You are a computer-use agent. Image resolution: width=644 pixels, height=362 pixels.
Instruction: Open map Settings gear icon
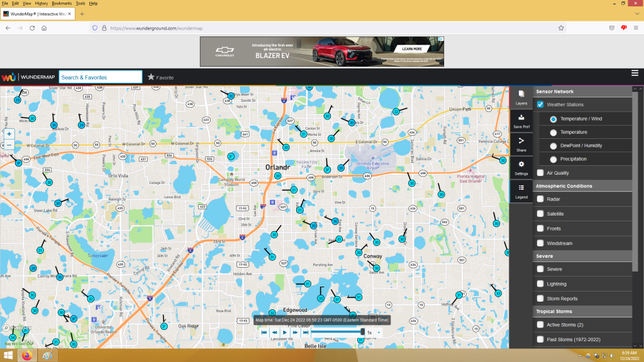pos(521,167)
